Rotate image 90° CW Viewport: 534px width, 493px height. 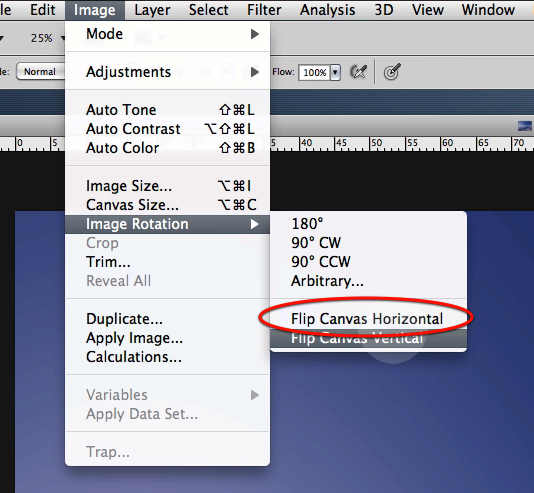[x=368, y=243]
